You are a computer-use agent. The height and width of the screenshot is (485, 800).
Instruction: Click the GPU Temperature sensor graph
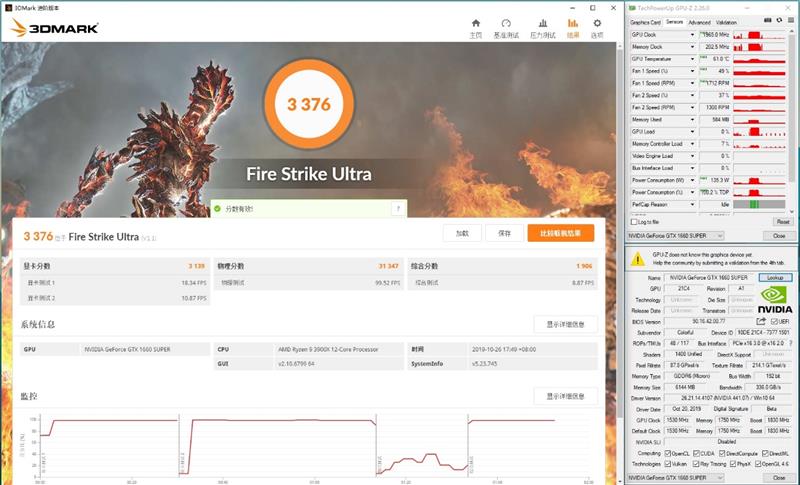(x=759, y=59)
